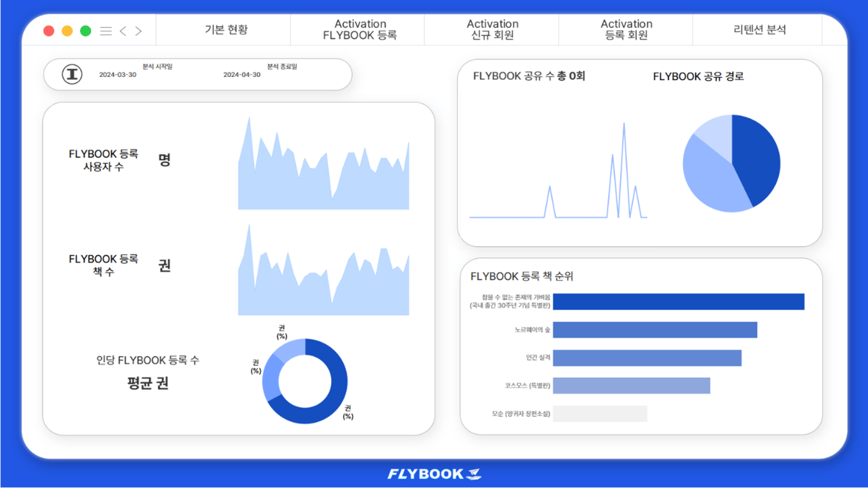Screen dimensions: 868x488
Task: Click the FLYBOOK 등록 책 수 area chart
Action: point(323,269)
